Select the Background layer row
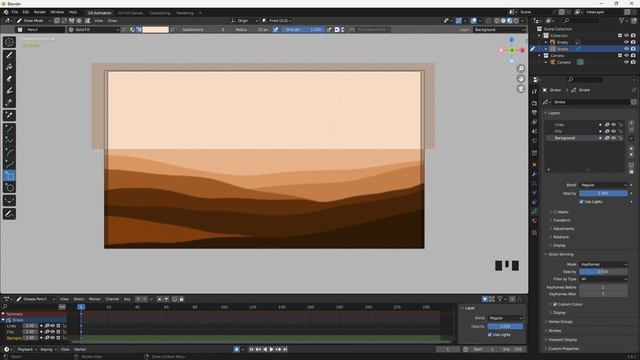Screen dimensions: 640x360 pos(585,138)
